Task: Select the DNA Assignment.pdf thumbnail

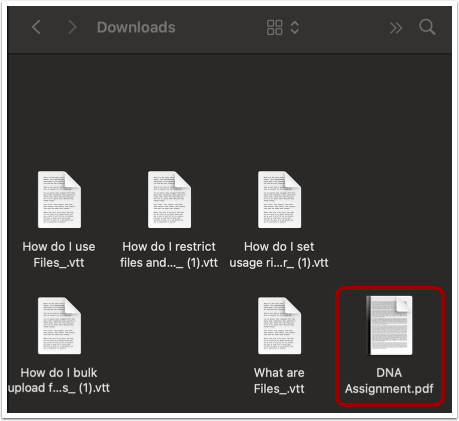Action: tap(389, 326)
